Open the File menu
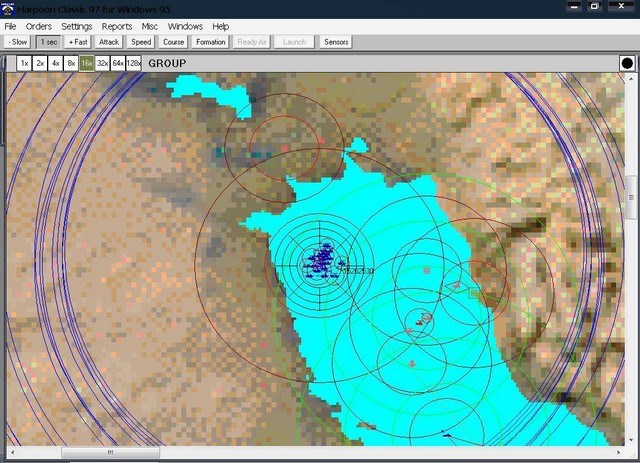 point(11,26)
